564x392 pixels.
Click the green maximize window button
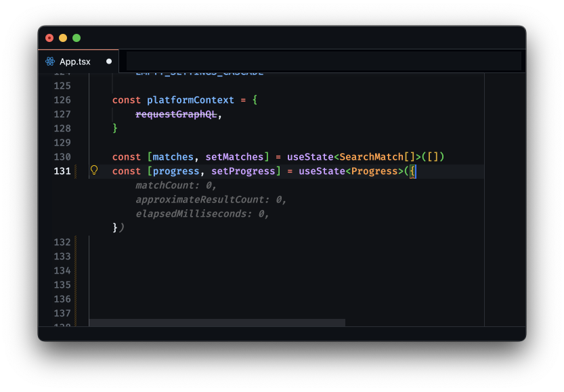click(77, 38)
